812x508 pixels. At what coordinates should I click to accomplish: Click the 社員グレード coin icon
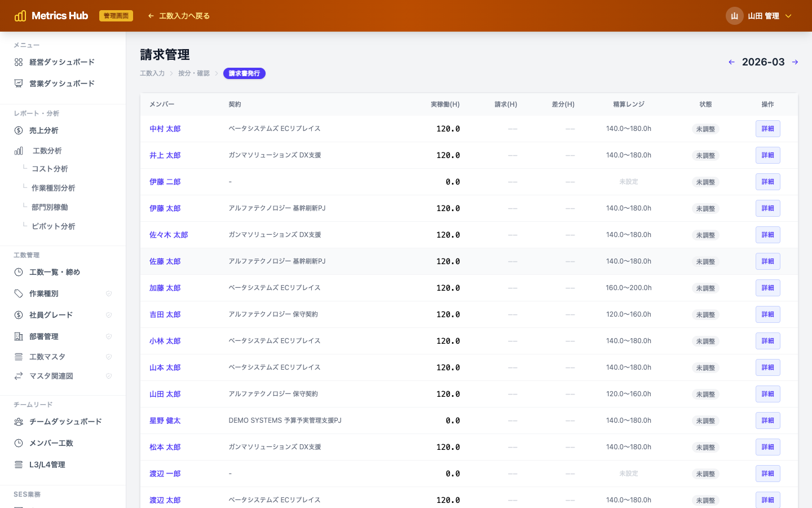point(19,315)
